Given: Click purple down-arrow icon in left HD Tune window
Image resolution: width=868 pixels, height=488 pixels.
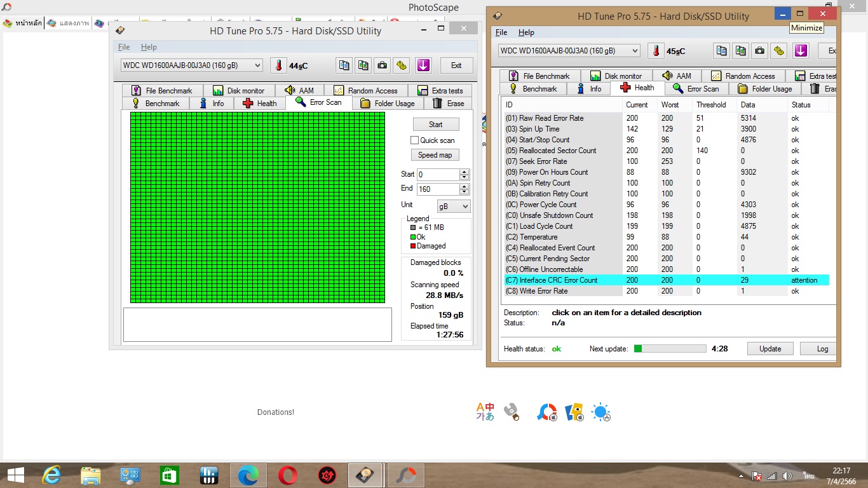Looking at the screenshot, I should [423, 65].
